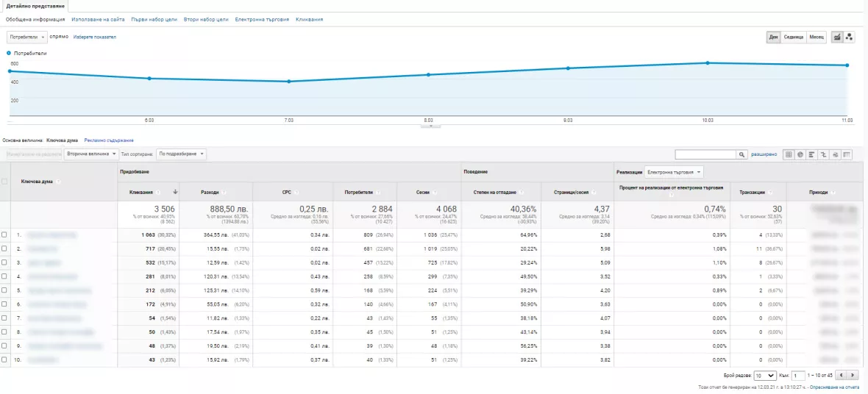Show the line chart graph type
Screen dimensions: 868x394
(x=838, y=37)
